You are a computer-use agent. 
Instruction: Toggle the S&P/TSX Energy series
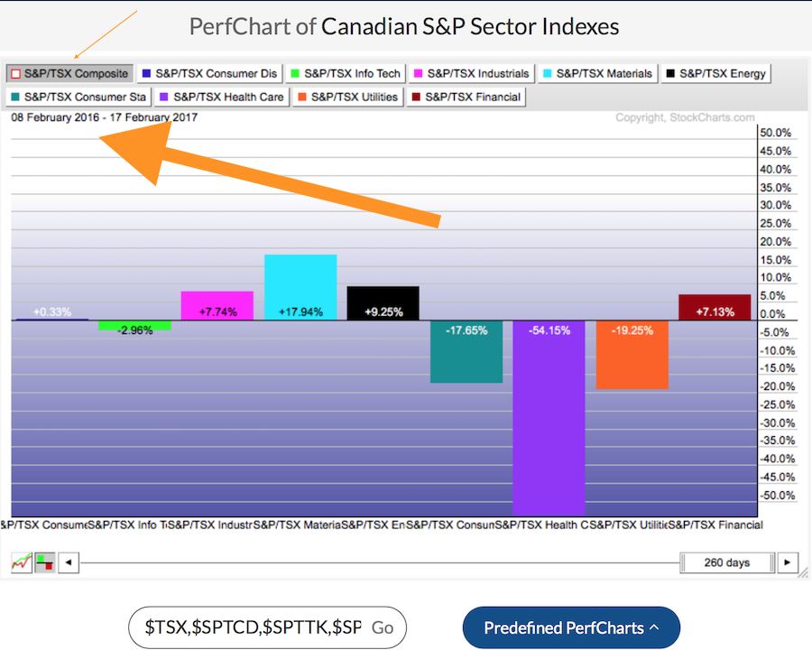(715, 73)
